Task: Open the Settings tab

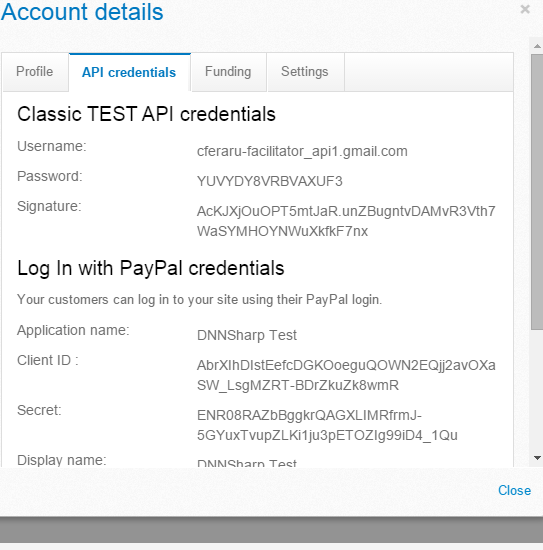Action: coord(305,72)
